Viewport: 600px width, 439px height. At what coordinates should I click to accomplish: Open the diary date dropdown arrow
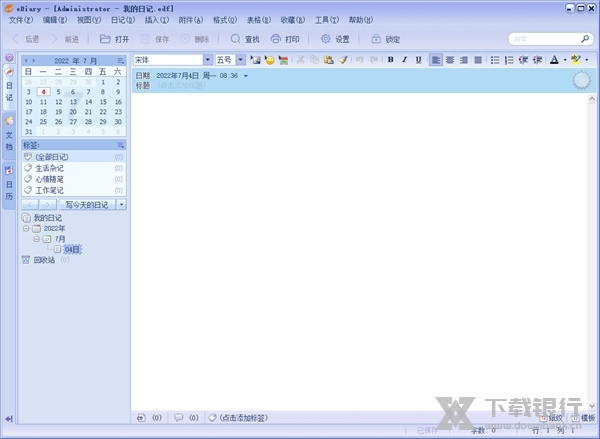(x=246, y=76)
